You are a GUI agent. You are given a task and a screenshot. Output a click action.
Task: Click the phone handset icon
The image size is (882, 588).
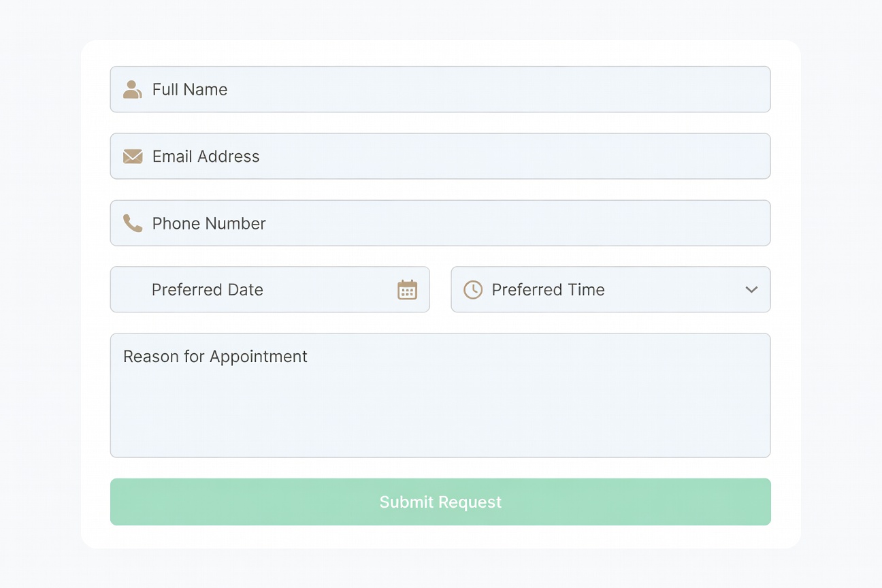point(133,223)
